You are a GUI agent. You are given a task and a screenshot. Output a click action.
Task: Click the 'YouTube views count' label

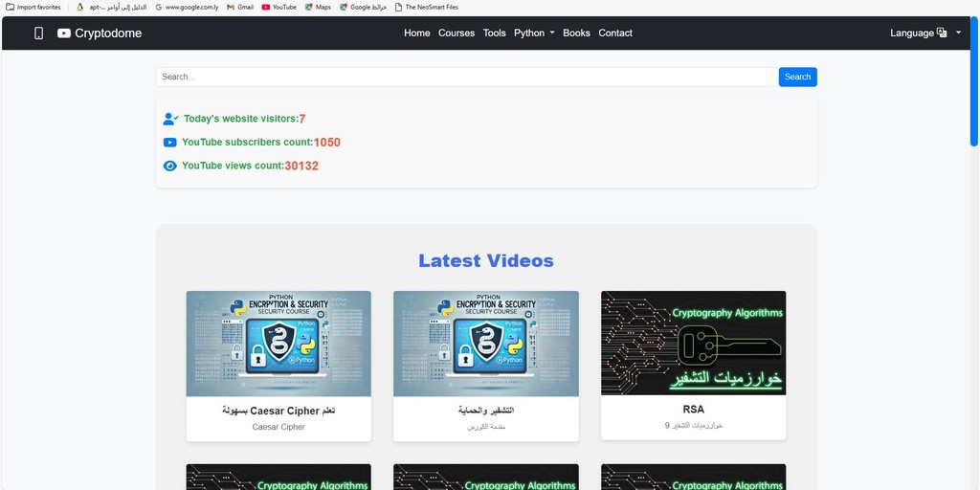[x=234, y=167]
